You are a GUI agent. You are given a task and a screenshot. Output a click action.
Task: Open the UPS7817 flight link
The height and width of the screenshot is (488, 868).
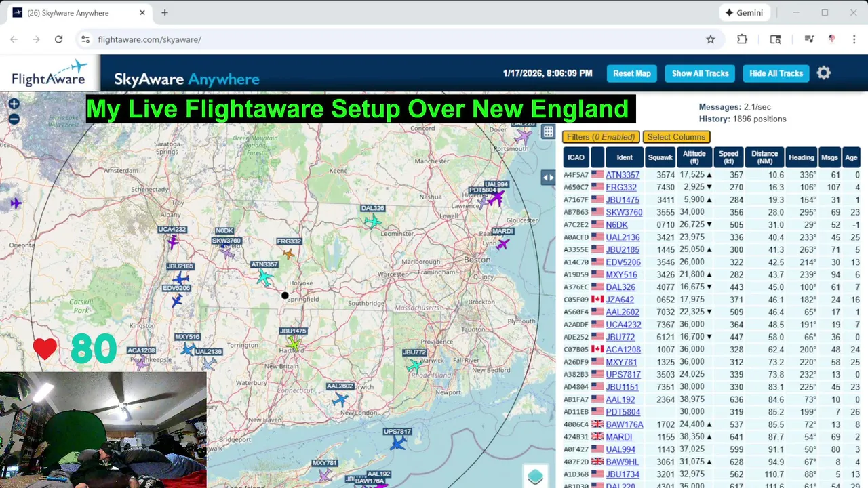click(x=623, y=374)
